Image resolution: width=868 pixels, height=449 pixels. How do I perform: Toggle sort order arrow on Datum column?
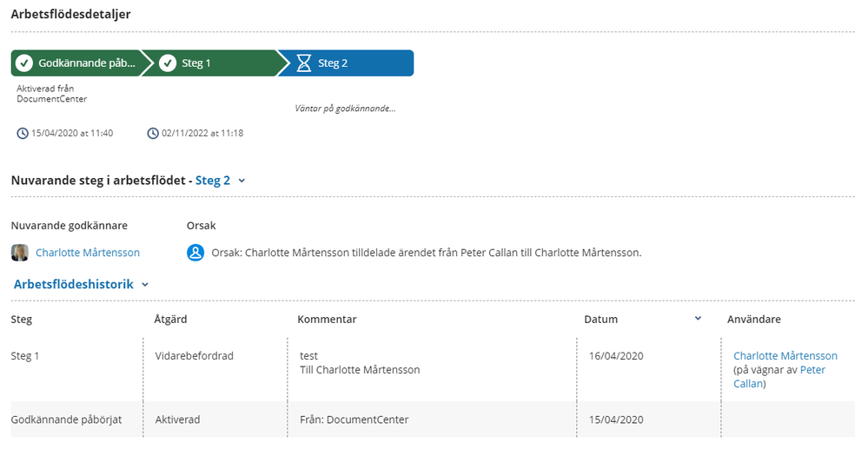pos(698,319)
